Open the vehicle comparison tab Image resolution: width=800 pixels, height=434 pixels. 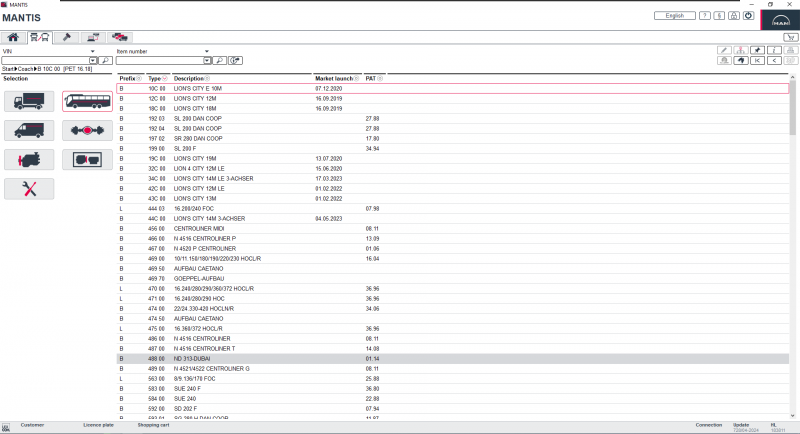(x=119, y=37)
